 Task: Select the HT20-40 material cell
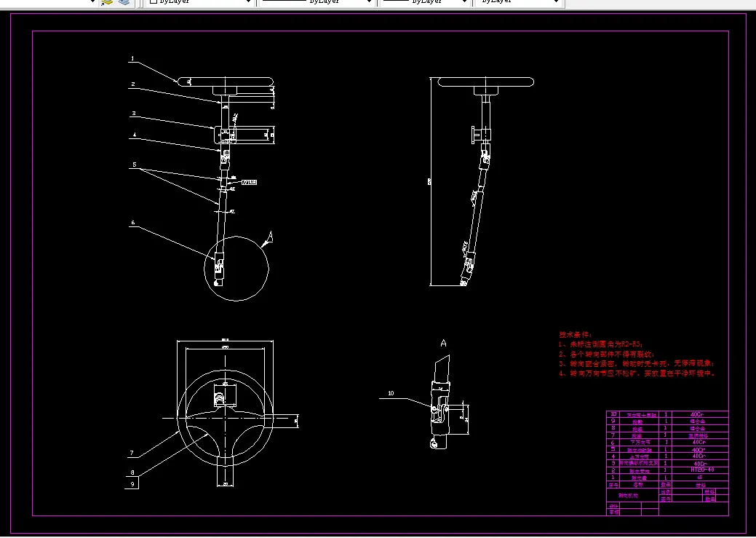point(700,470)
